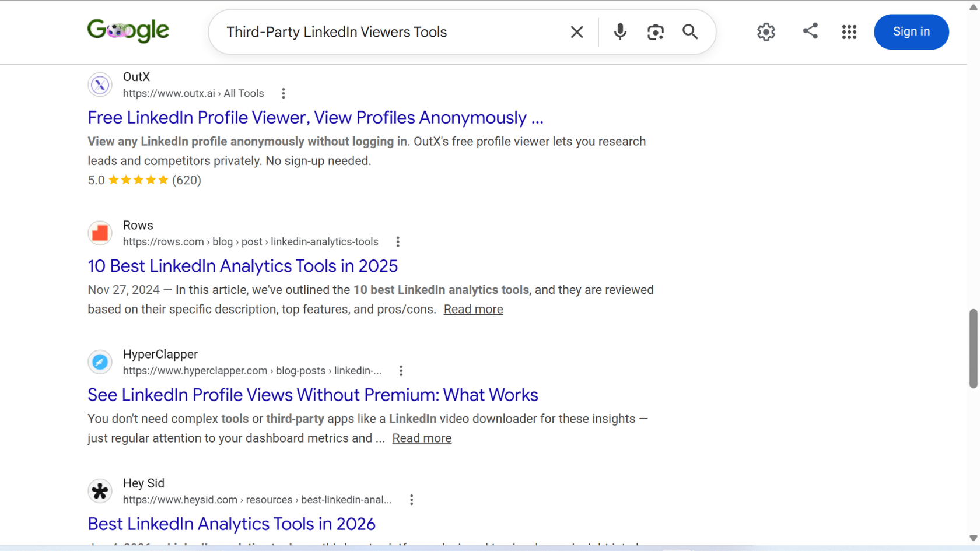This screenshot has width=980, height=551.
Task: Click the Hey Sid site favicon
Action: 100,491
